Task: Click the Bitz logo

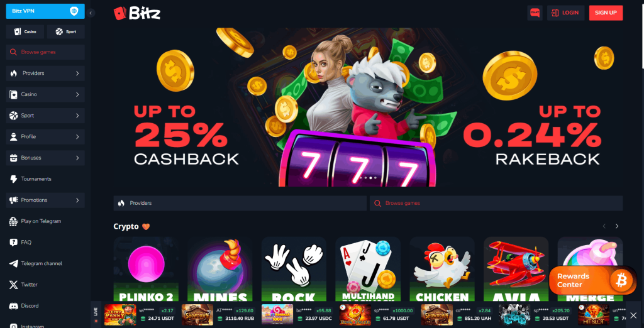Action: coord(136,14)
